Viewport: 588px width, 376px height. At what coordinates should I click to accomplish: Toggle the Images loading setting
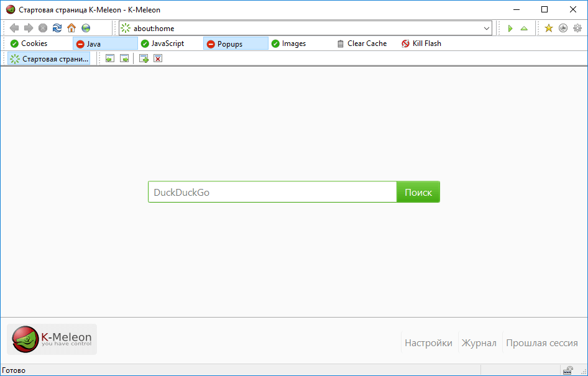(x=301, y=44)
